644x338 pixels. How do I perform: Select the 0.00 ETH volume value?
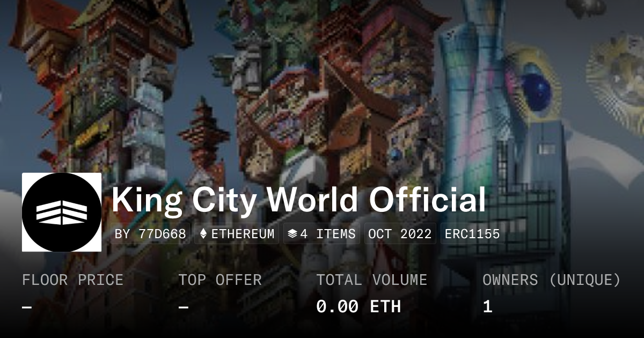pyautogui.click(x=358, y=306)
